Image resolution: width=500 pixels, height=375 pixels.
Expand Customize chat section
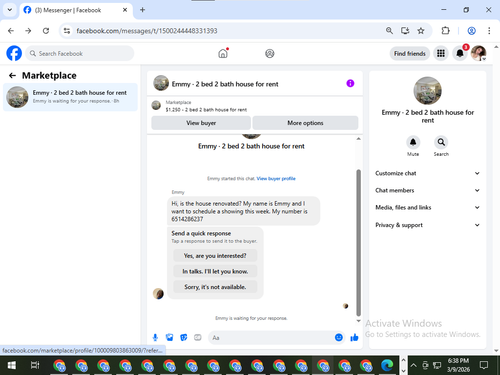(x=427, y=173)
